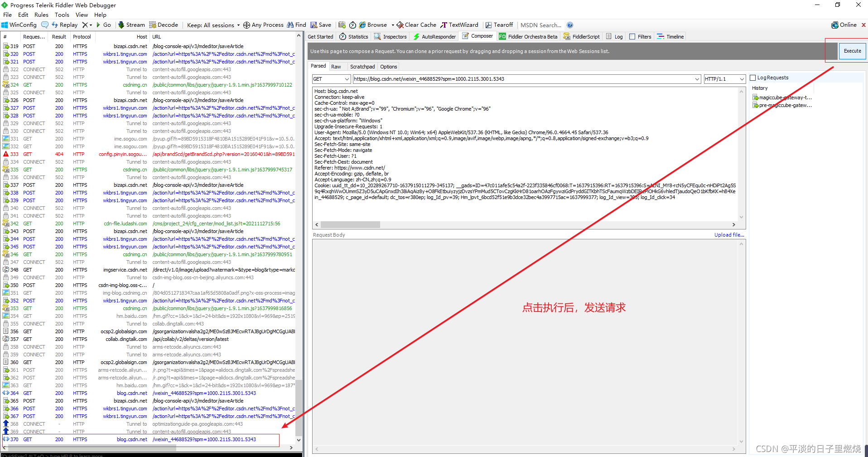The width and height of the screenshot is (868, 457).
Task: Click Any Process target picker
Action: pos(263,25)
